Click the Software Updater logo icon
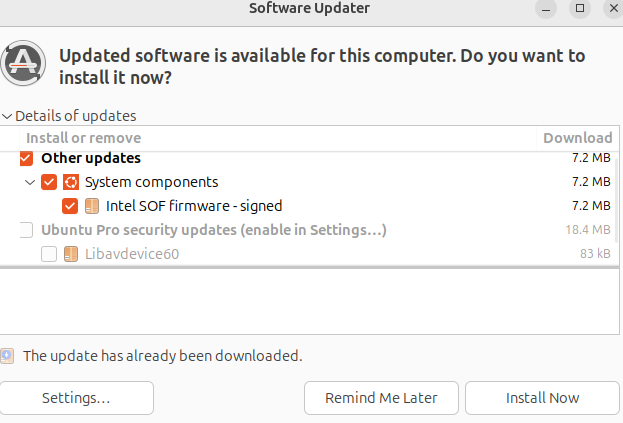Viewport: 623px width, 423px height. [23, 63]
